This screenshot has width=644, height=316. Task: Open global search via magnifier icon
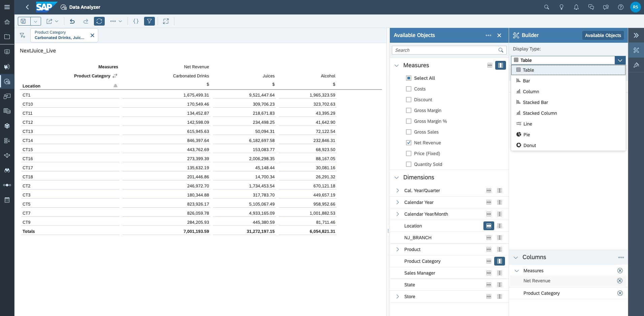546,7
